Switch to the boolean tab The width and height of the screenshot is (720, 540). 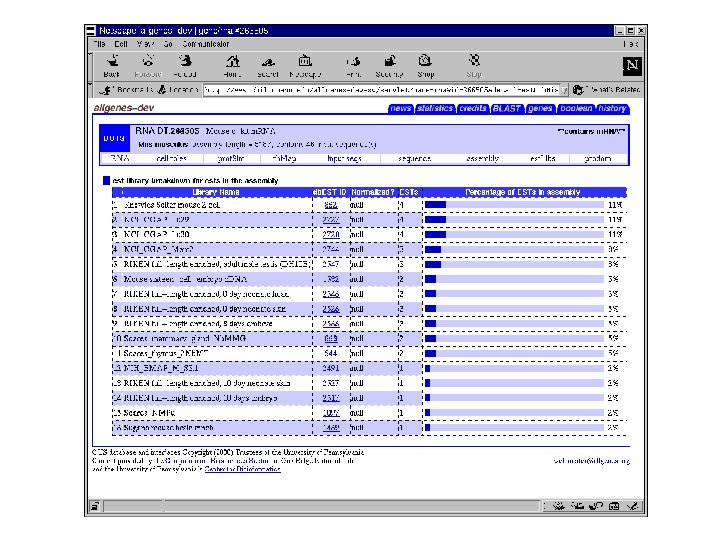coord(576,108)
